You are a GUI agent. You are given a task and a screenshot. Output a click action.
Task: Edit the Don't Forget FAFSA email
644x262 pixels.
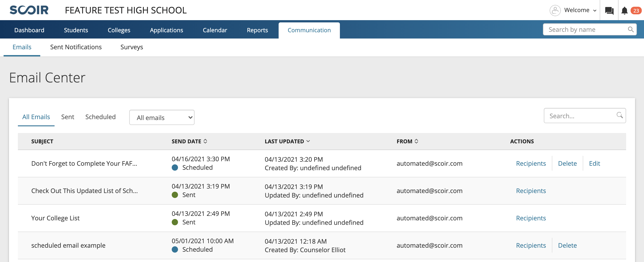pos(594,163)
